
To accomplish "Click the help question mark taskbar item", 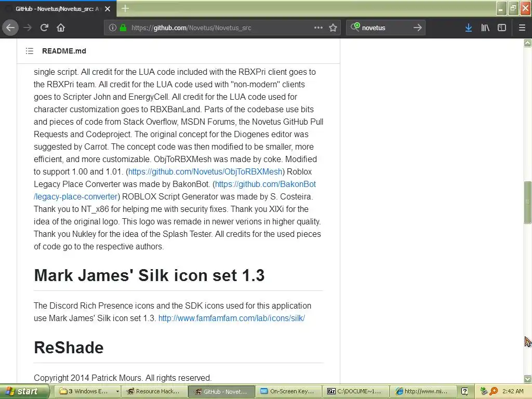I will tap(464, 391).
